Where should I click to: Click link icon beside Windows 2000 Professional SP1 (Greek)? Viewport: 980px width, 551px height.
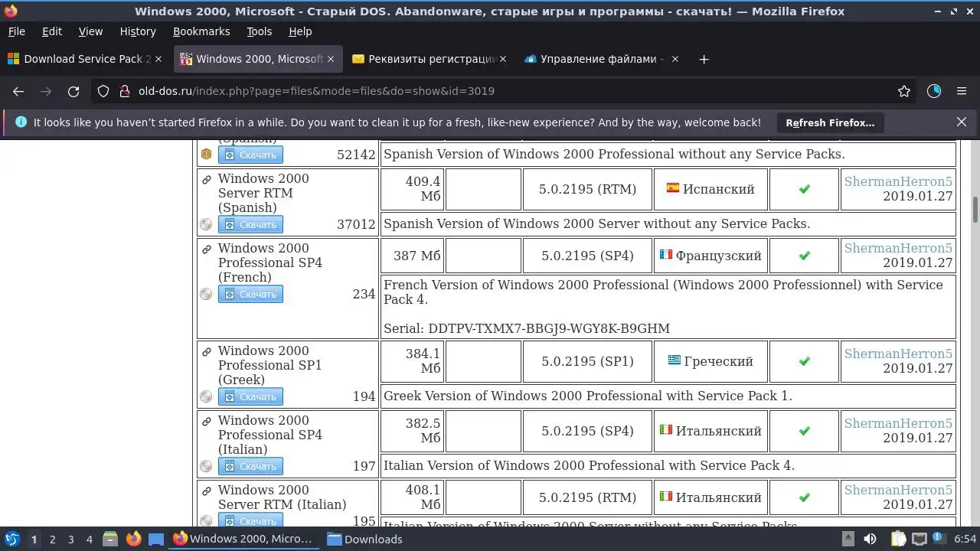(206, 352)
